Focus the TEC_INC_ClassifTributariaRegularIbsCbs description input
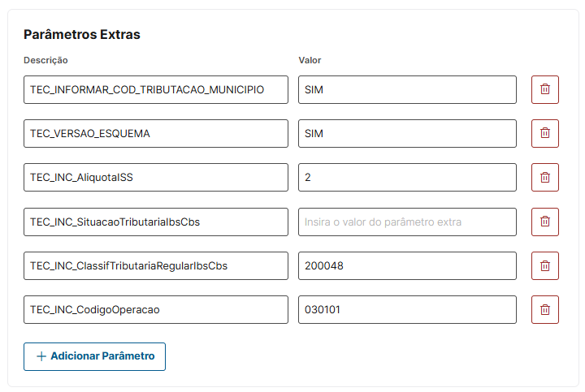585x392 pixels. [x=155, y=265]
